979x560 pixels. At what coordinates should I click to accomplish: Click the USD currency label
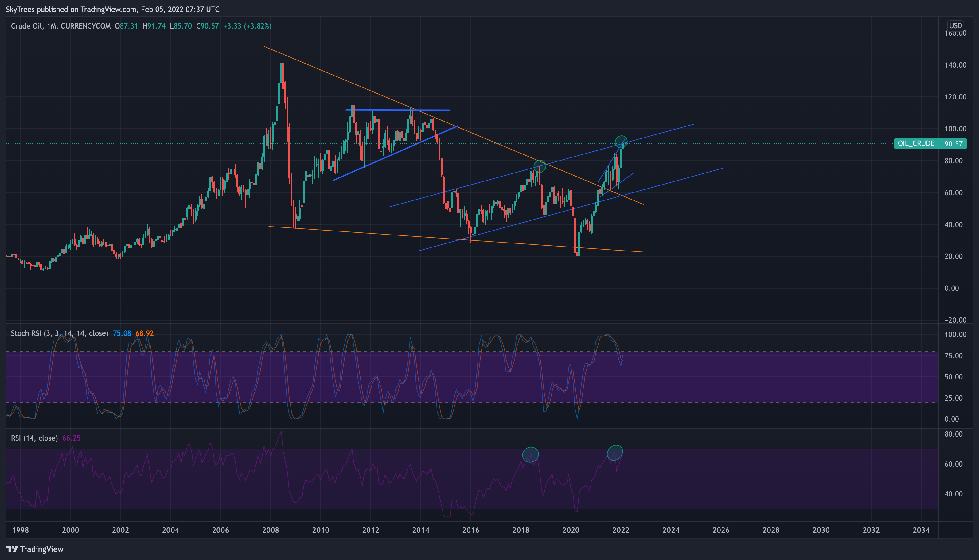tap(956, 25)
